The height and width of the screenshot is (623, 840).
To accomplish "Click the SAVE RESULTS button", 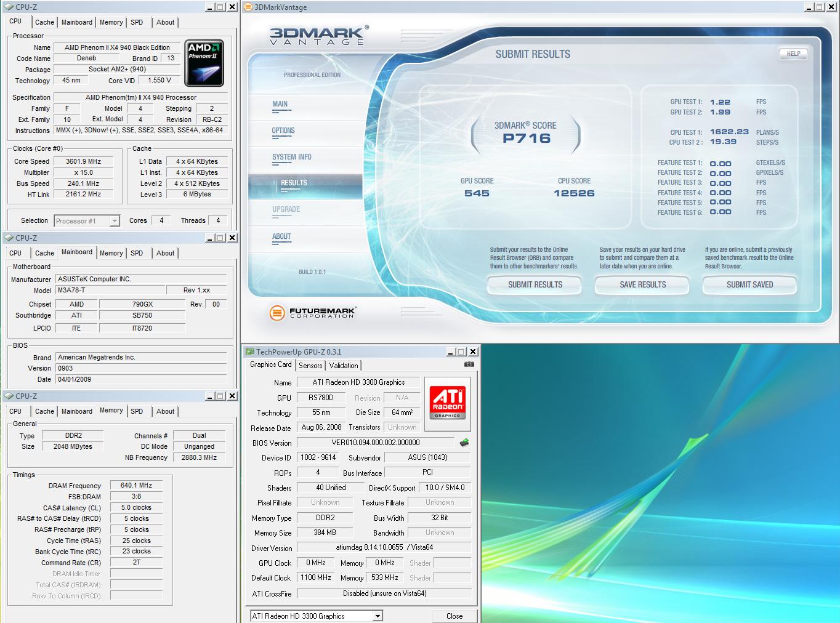I will (x=642, y=285).
